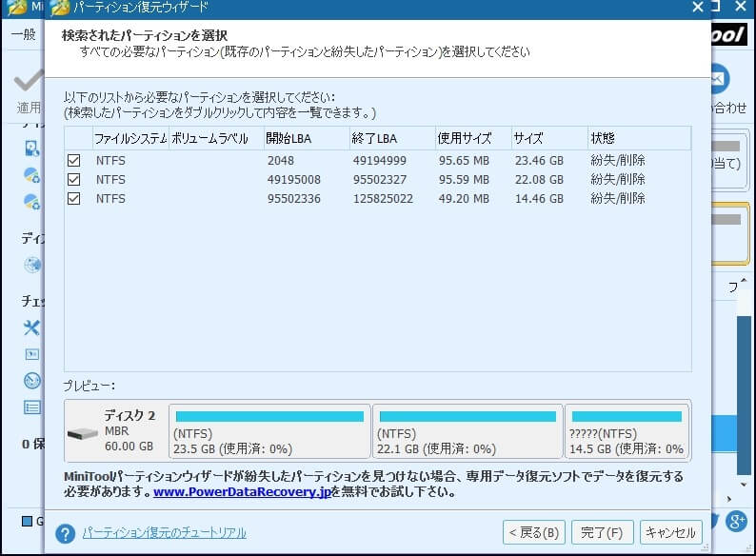Uncheck the NTFS partition starting at LBA 2048
This screenshot has width=756, height=556.
click(x=73, y=160)
